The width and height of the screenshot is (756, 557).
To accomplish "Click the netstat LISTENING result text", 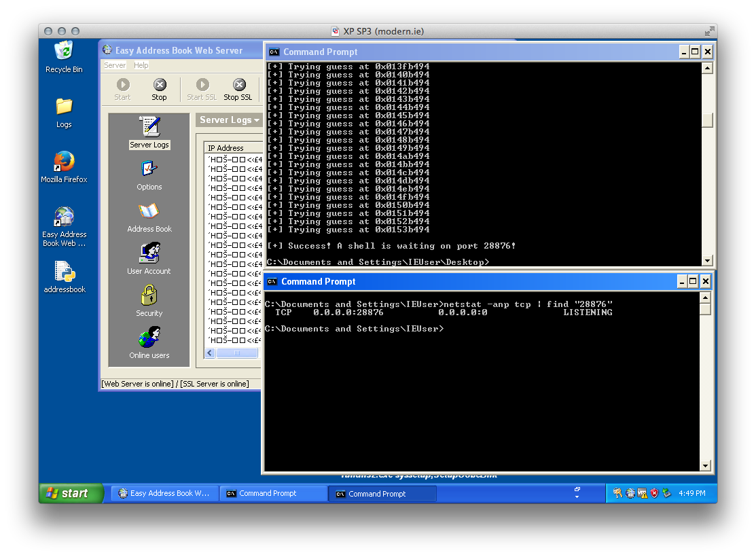I will 588,312.
